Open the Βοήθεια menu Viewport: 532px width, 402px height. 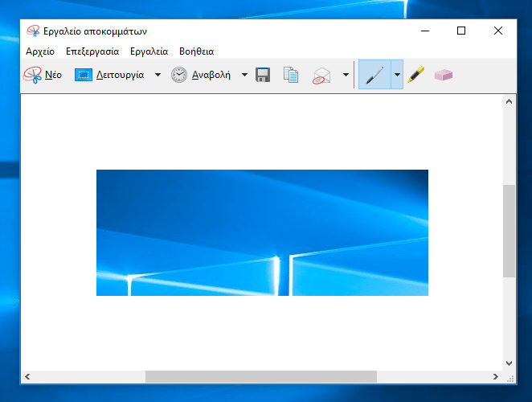[x=196, y=51]
